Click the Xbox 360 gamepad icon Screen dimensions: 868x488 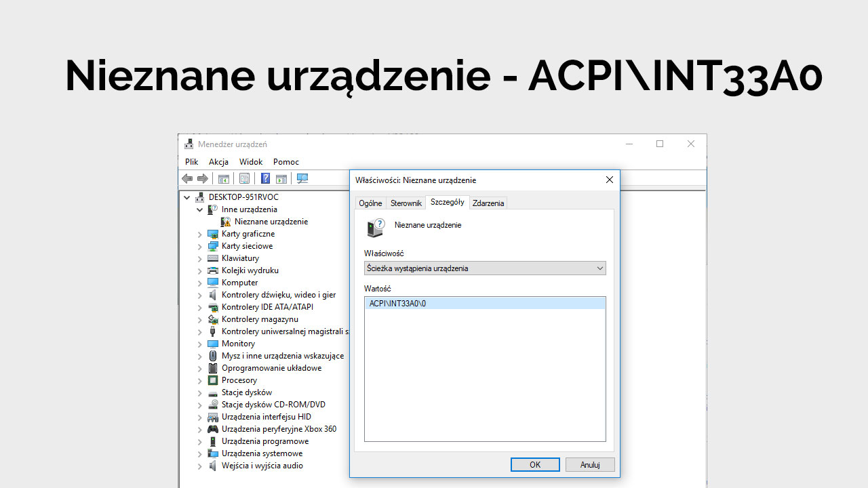point(213,429)
